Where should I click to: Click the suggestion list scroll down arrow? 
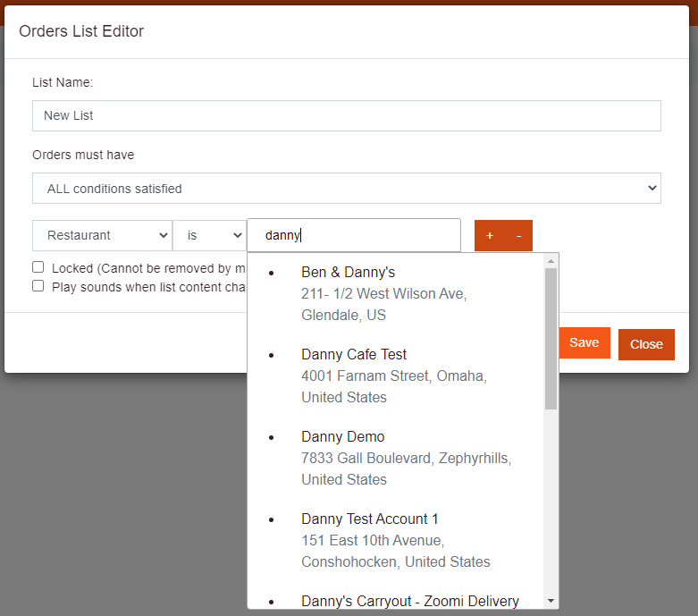tap(551, 601)
